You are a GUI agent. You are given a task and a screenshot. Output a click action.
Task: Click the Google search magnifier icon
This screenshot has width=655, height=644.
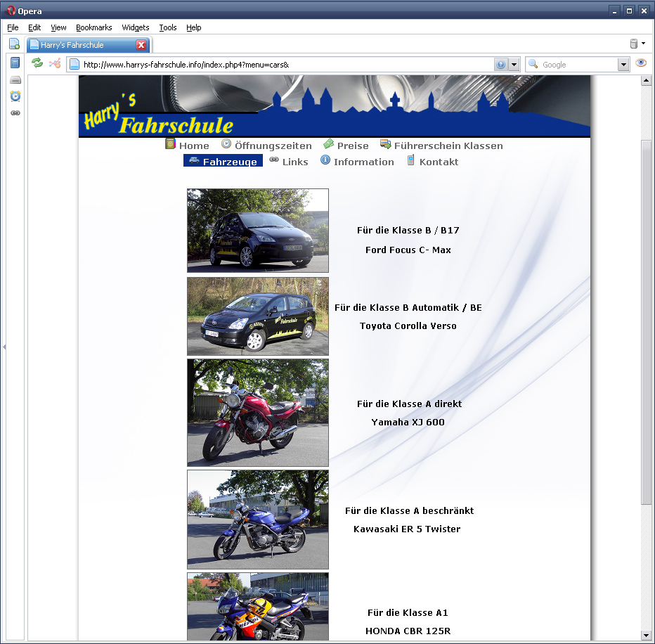[533, 64]
